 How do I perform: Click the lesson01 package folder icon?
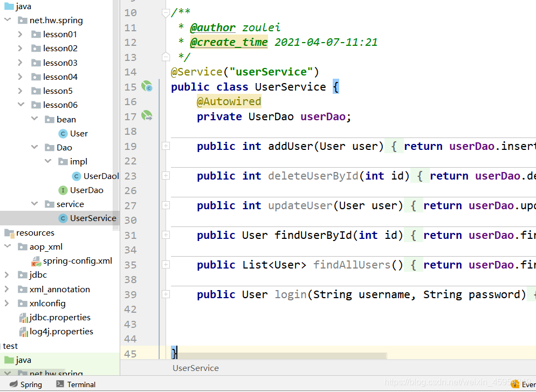(36, 35)
